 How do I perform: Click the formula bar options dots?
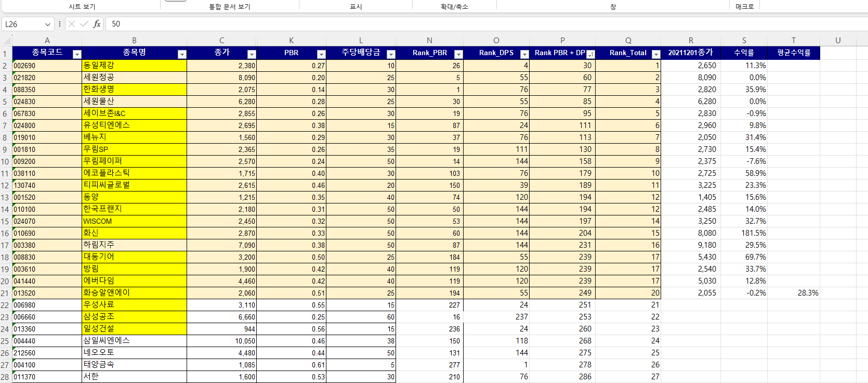pos(60,24)
